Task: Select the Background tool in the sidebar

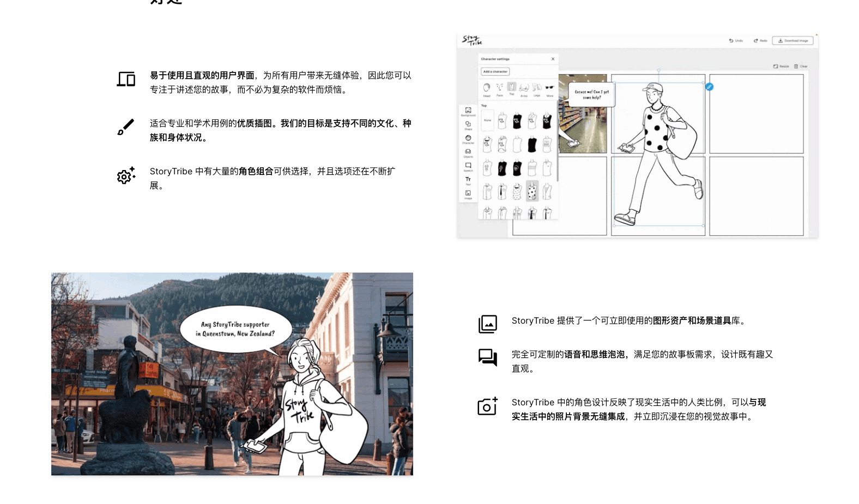Action: [x=468, y=112]
